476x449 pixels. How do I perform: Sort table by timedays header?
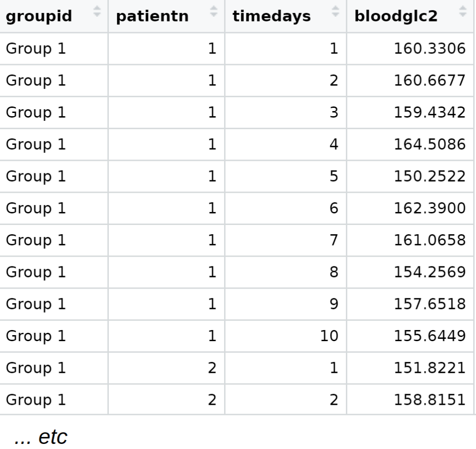(271, 16)
